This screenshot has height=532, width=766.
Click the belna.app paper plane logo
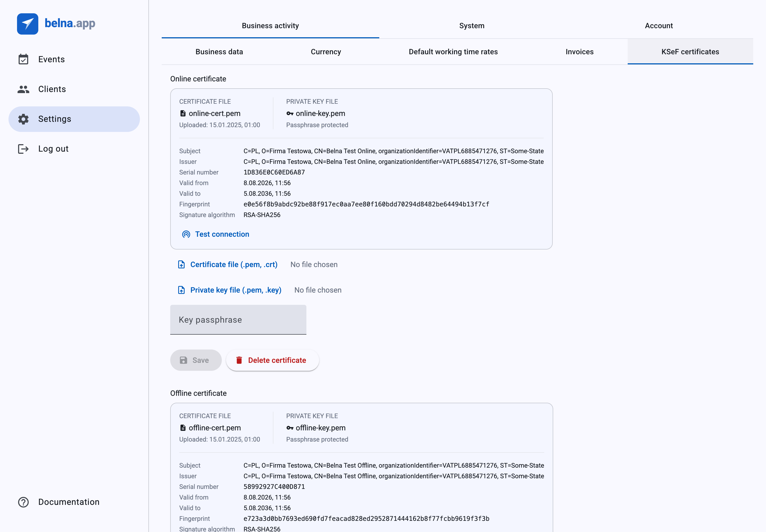click(28, 24)
